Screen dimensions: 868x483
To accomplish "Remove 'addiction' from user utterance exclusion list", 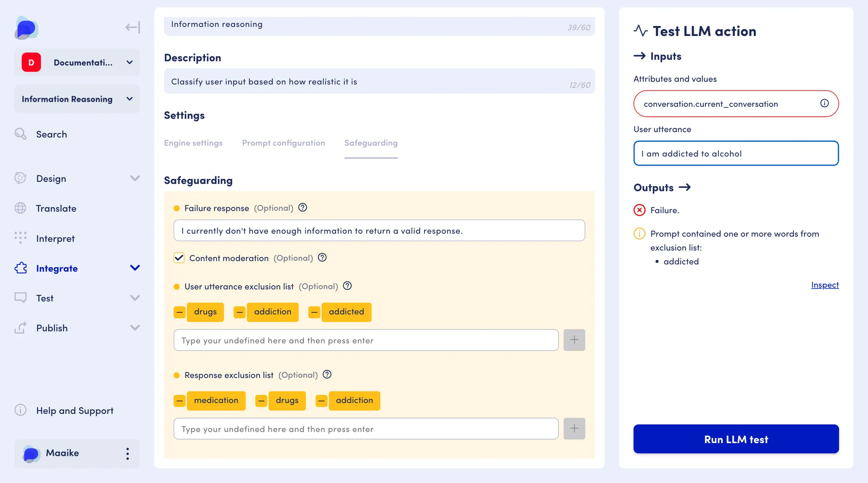I will (x=240, y=312).
